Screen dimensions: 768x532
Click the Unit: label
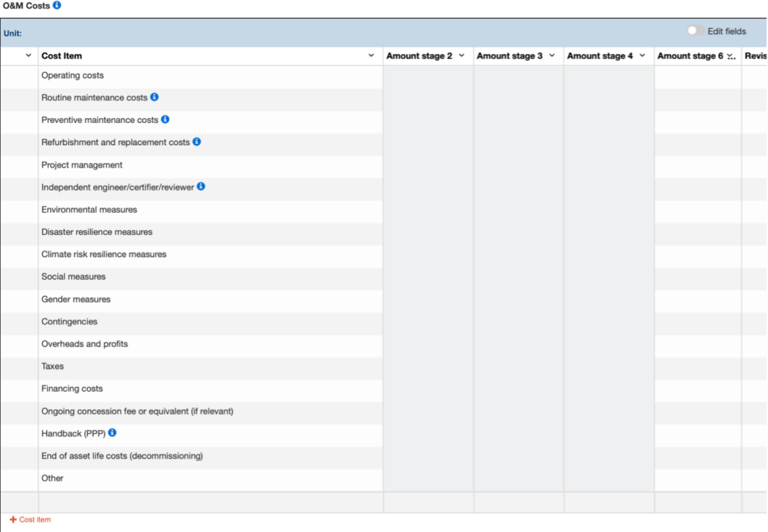pyautogui.click(x=13, y=34)
